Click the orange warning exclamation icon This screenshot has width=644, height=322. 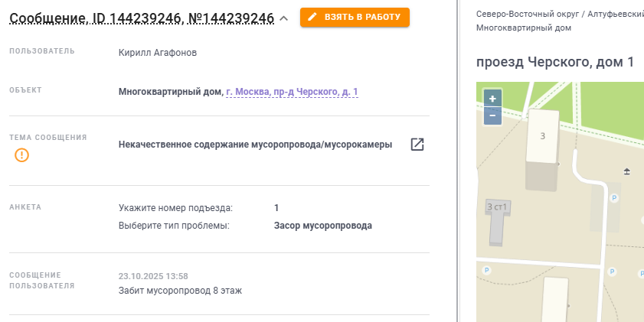[22, 155]
